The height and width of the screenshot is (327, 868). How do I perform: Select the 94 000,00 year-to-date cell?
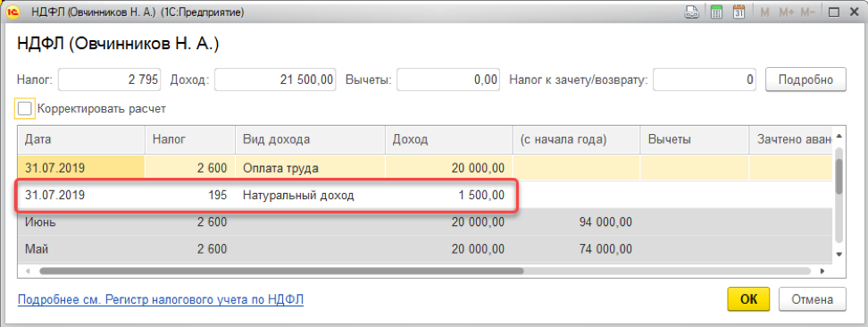[x=577, y=222]
